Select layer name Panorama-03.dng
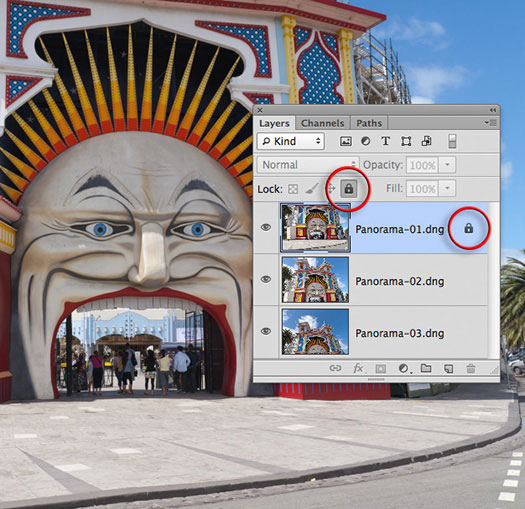 (x=399, y=333)
